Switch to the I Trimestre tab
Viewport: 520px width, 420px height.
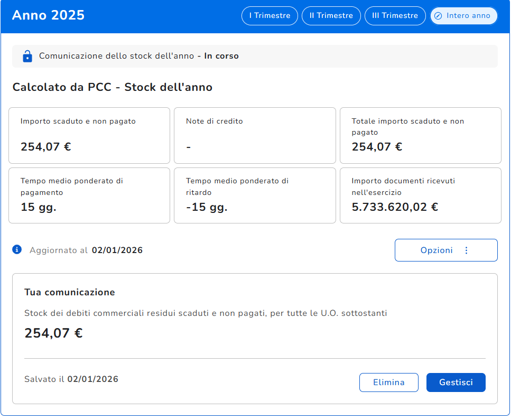click(270, 16)
